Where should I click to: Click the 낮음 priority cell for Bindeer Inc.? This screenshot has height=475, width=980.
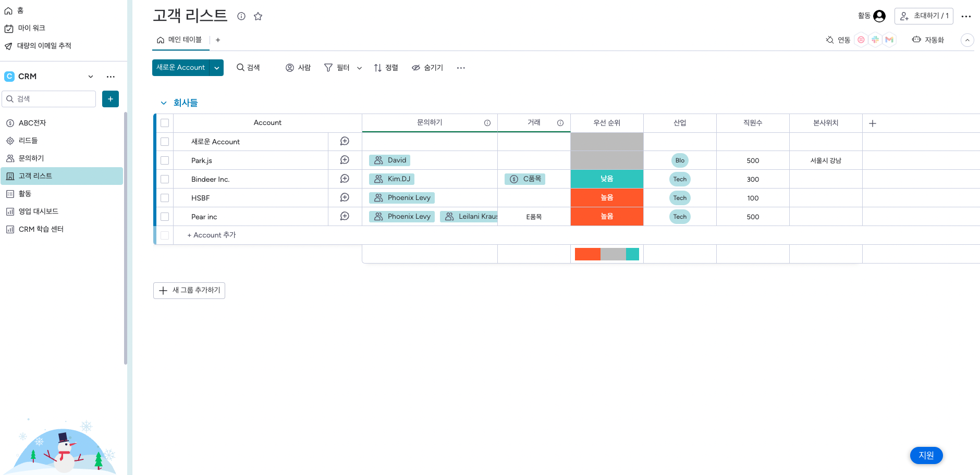click(607, 179)
